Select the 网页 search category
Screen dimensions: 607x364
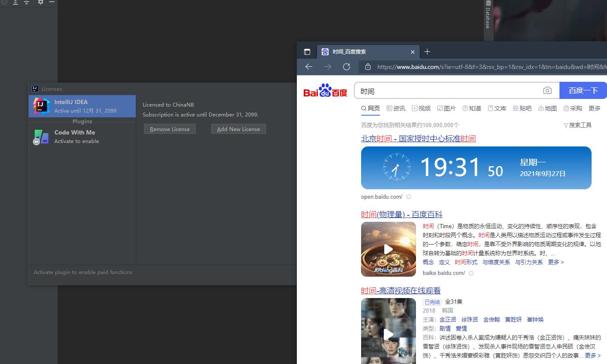371,108
